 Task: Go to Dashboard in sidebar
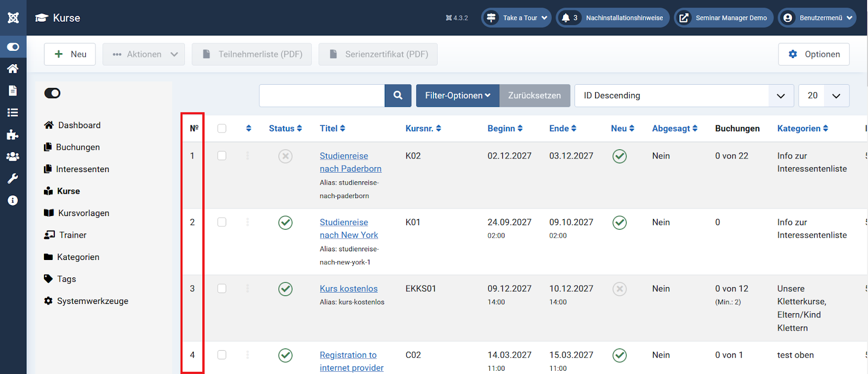pos(72,125)
